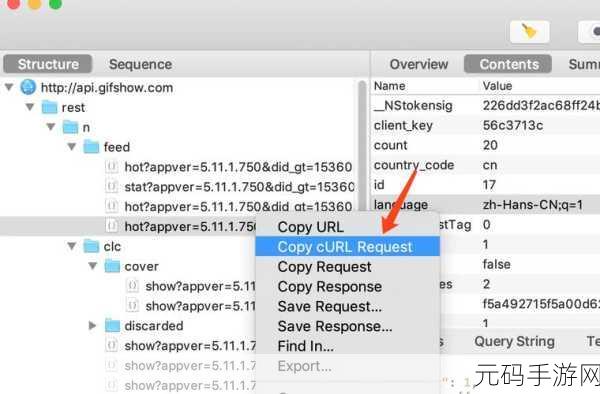The height and width of the screenshot is (394, 600).
Task: Select the Query String bottom tab
Action: [x=514, y=341]
